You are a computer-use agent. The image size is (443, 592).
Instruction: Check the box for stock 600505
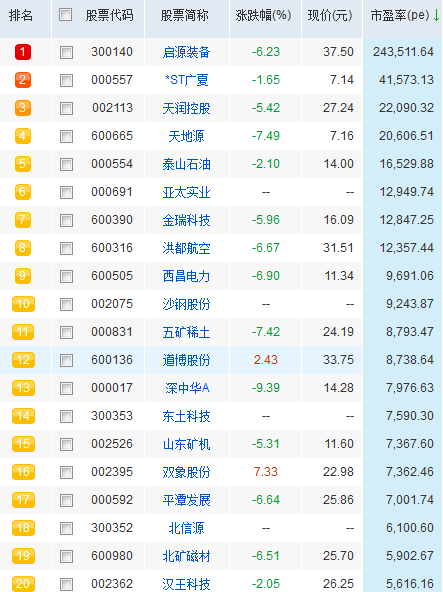pos(66,276)
